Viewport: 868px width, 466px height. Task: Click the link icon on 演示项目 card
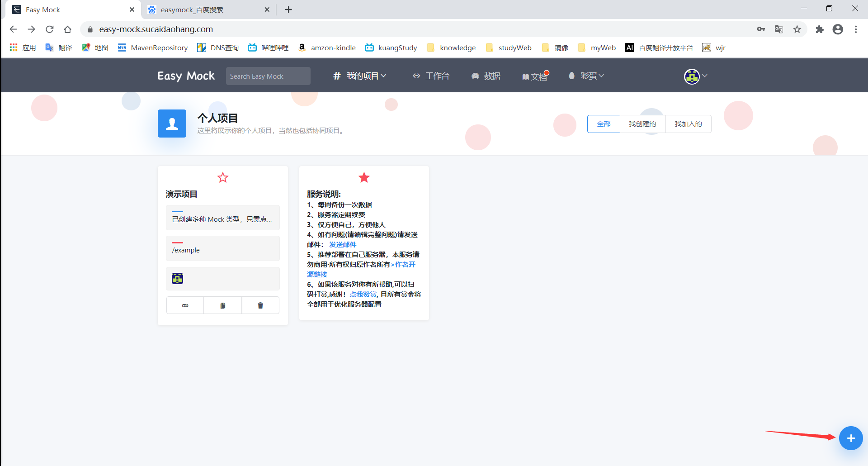coord(185,305)
